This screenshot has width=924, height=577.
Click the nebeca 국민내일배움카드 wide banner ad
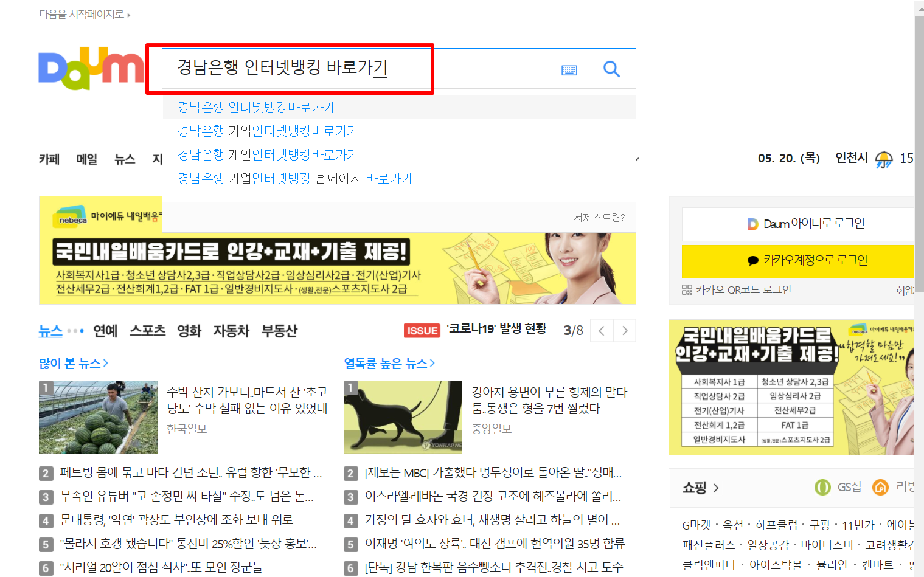pos(338,268)
